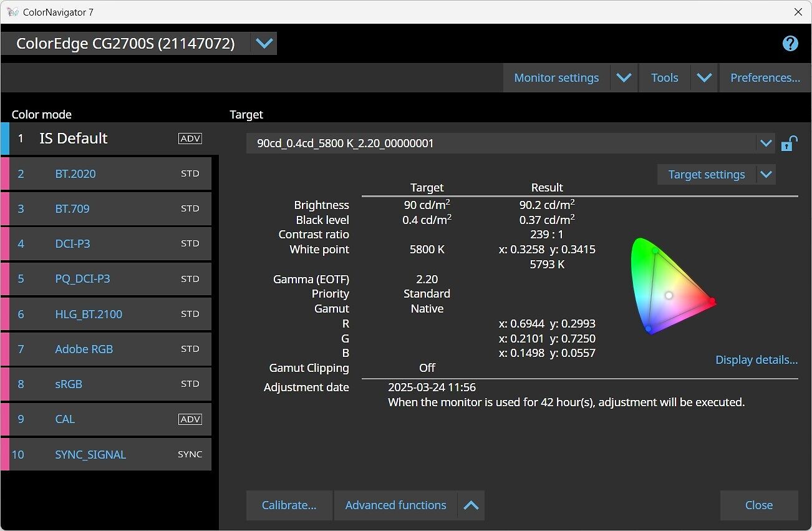Click the Monitor settings button
This screenshot has width=812, height=531.
[x=556, y=78]
